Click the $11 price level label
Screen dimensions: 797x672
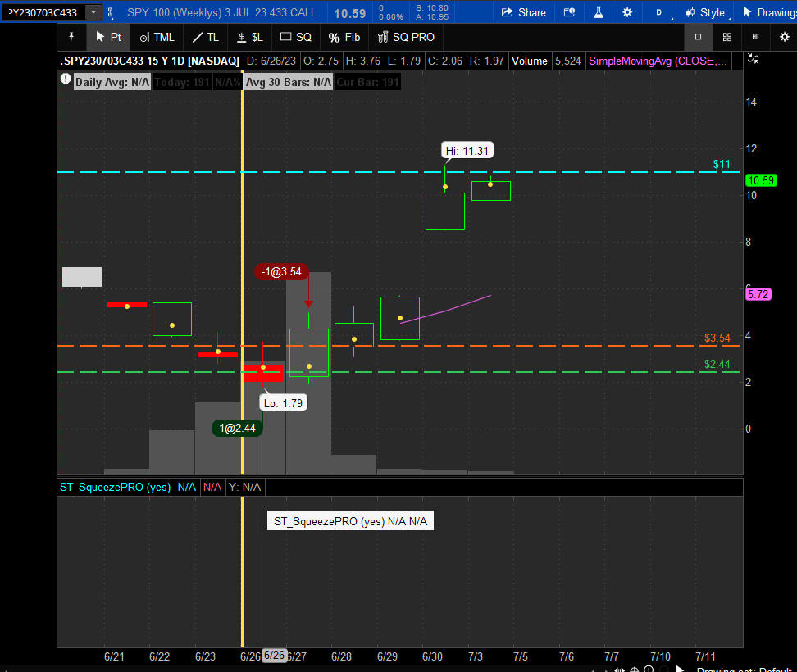[x=722, y=164]
